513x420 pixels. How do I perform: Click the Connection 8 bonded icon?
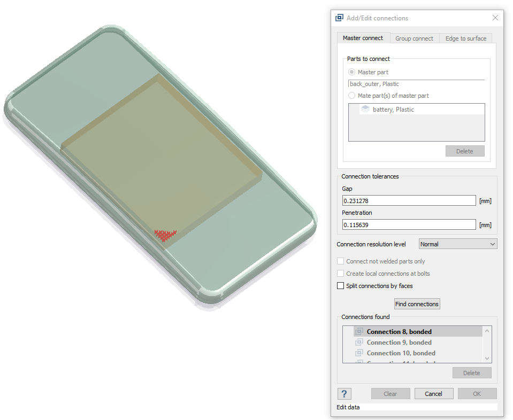pyautogui.click(x=359, y=332)
